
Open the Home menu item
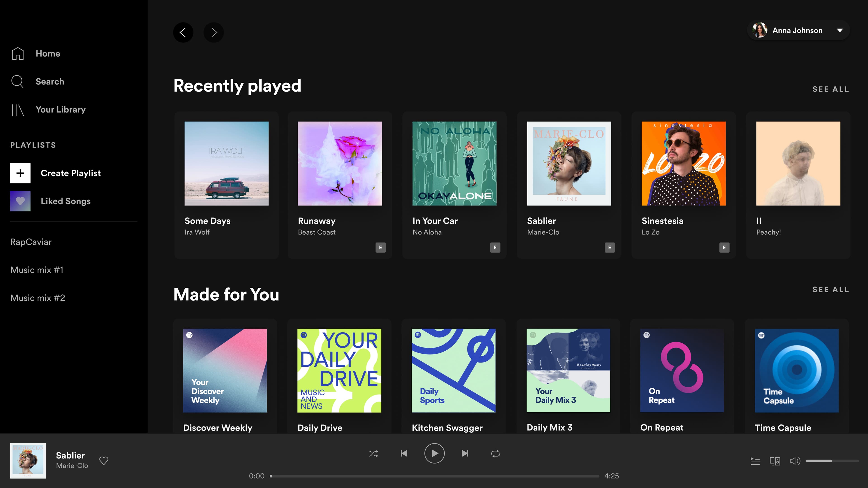click(48, 54)
